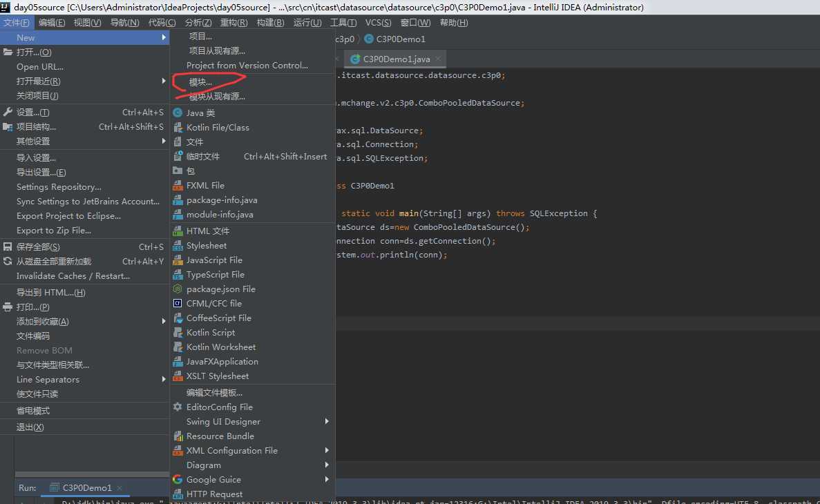Viewport: 820px width, 504px height.
Task: Select Open URL... in File menu
Action: (x=40, y=67)
